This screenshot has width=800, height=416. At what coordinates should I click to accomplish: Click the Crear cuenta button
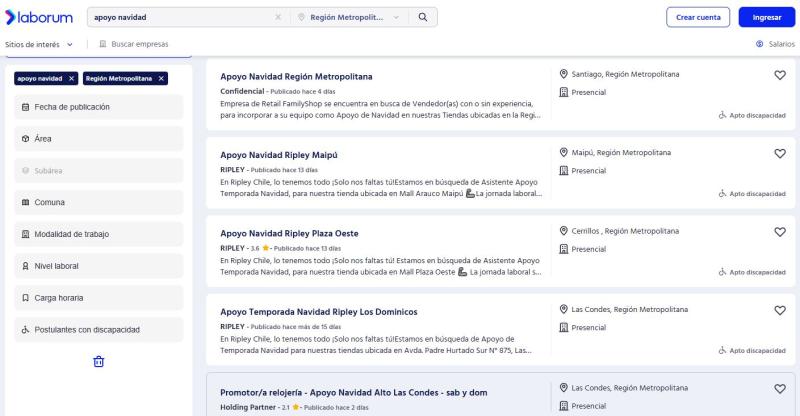pyautogui.click(x=698, y=17)
